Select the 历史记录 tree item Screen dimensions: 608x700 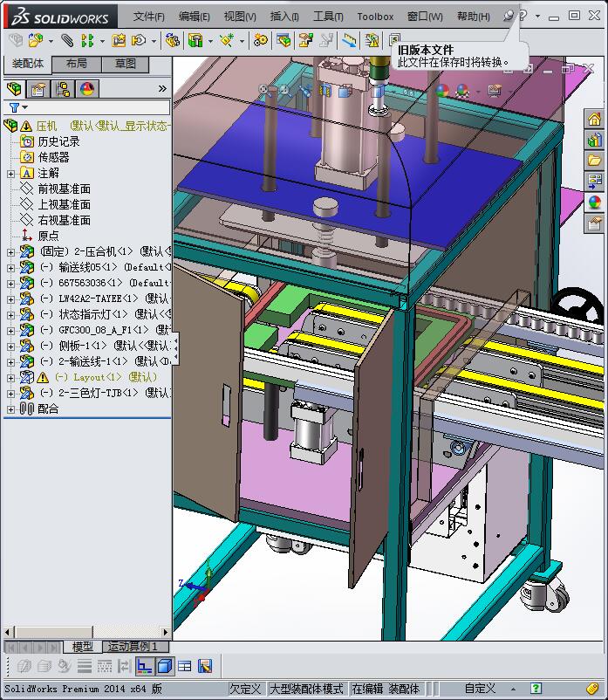point(58,142)
